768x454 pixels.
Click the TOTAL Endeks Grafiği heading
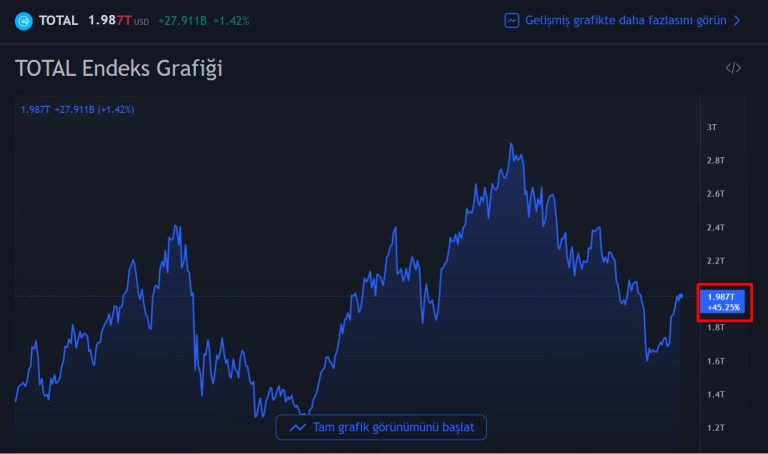pos(119,68)
